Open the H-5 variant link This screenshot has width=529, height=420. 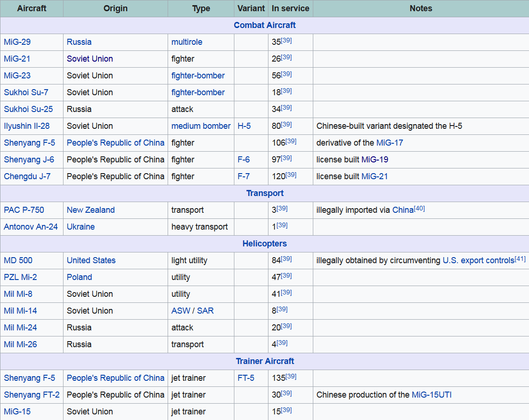pyautogui.click(x=244, y=126)
